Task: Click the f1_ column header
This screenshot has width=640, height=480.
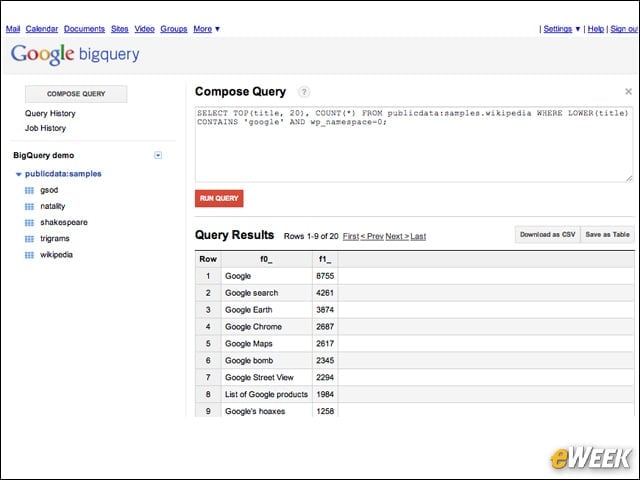Action: click(325, 259)
